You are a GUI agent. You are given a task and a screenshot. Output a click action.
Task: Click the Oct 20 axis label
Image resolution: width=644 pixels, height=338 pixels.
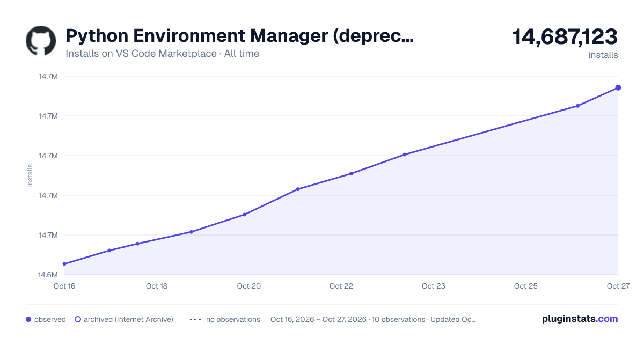click(249, 286)
